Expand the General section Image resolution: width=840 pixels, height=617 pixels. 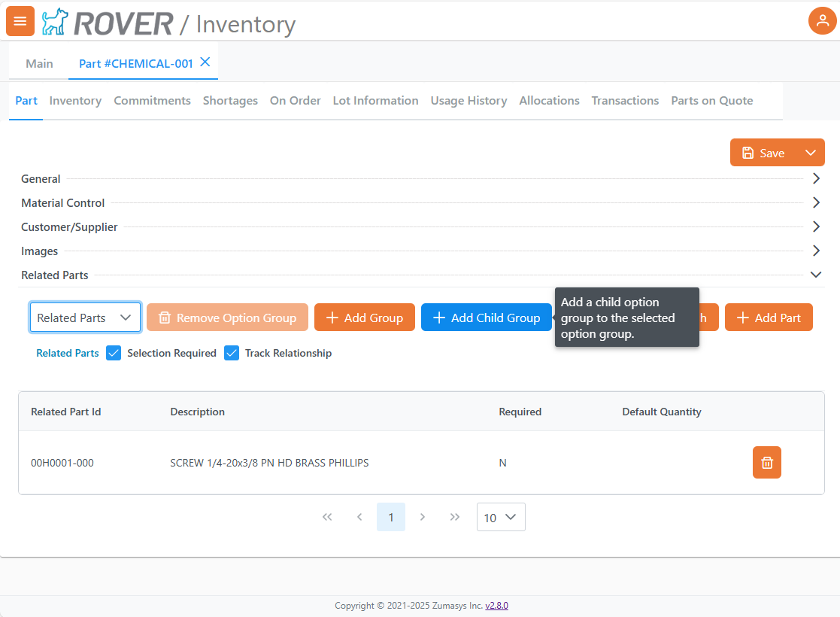[x=816, y=179]
